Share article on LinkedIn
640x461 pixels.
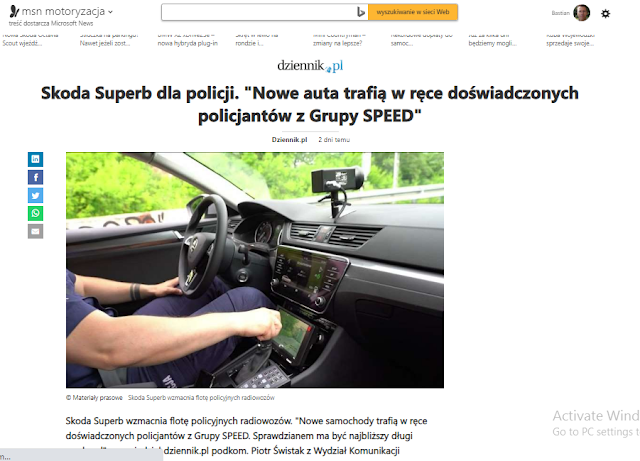coord(36,159)
